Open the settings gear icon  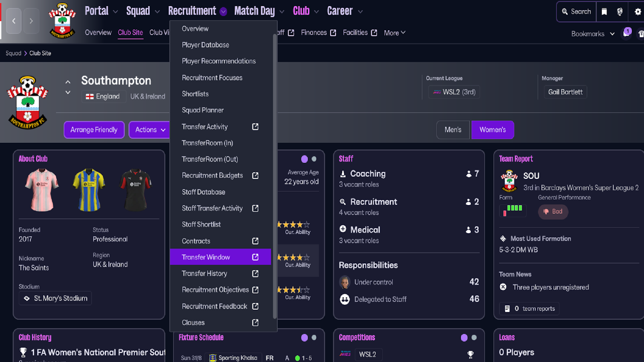point(638,12)
